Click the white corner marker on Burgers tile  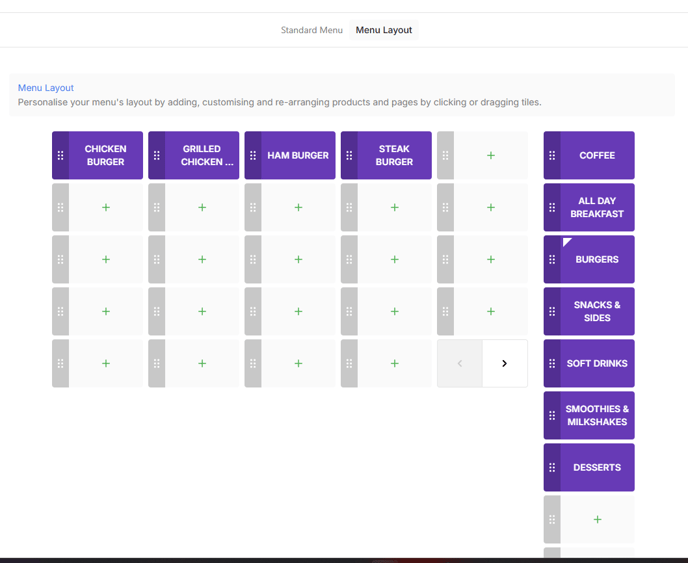click(x=566, y=241)
